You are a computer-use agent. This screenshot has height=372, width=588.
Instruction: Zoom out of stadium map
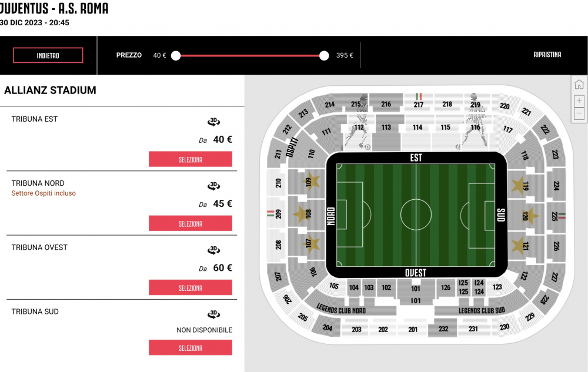pos(579,113)
